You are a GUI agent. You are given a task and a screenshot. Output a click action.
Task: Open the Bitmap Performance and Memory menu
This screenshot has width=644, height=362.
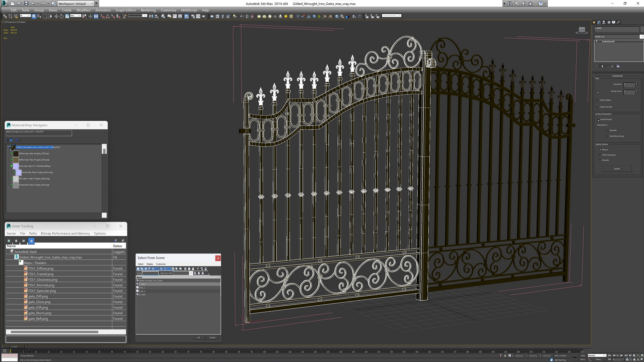65,233
